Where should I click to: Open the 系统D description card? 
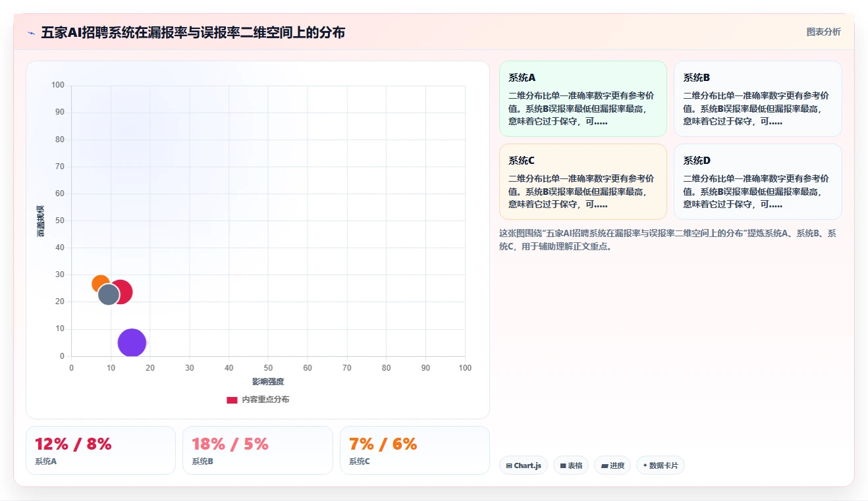click(757, 182)
